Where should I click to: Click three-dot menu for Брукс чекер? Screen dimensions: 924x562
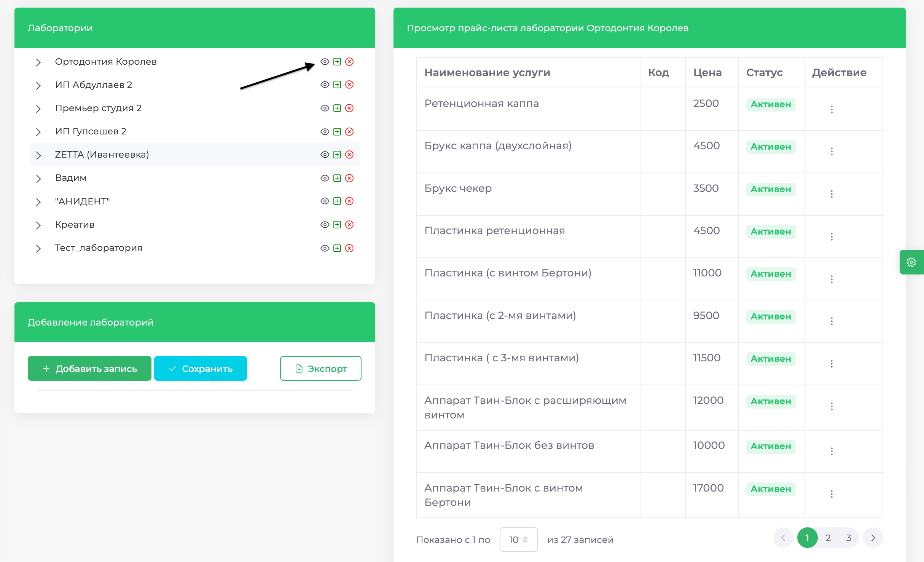tap(832, 194)
